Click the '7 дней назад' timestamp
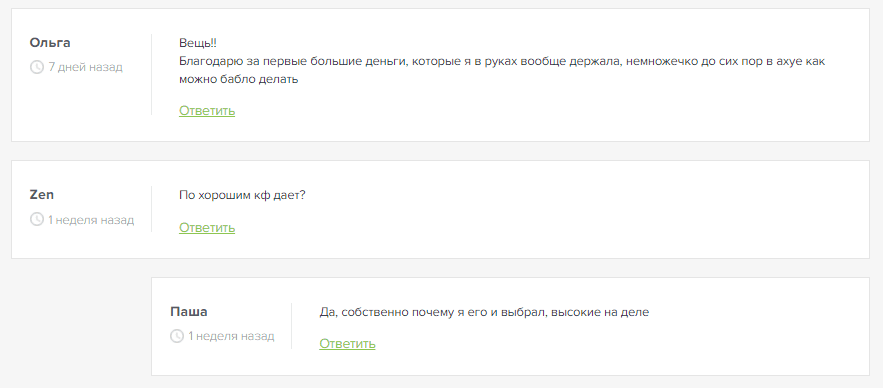 coord(86,68)
